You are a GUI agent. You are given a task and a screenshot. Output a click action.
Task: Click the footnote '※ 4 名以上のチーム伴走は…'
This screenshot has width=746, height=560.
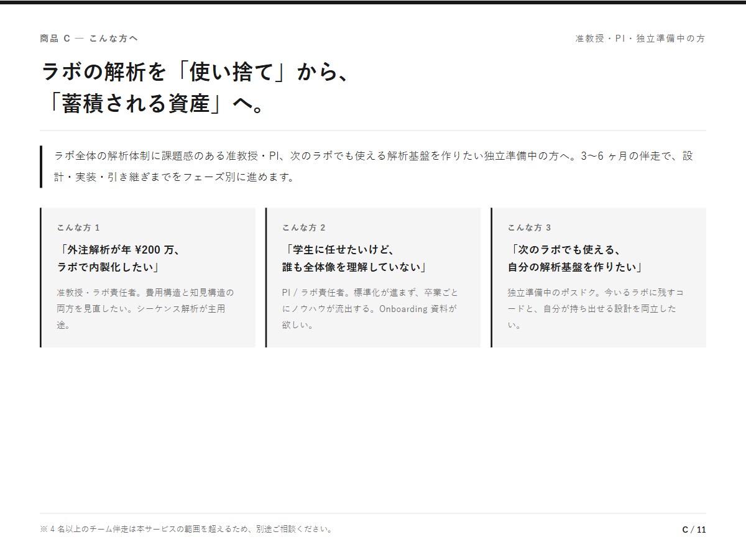click(x=186, y=530)
